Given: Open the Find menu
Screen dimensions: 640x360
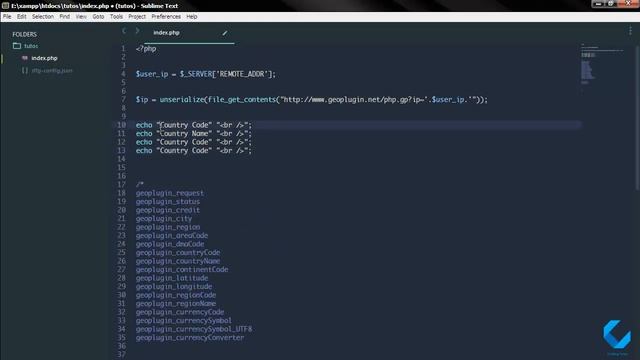Looking at the screenshot, I should tap(64, 17).
